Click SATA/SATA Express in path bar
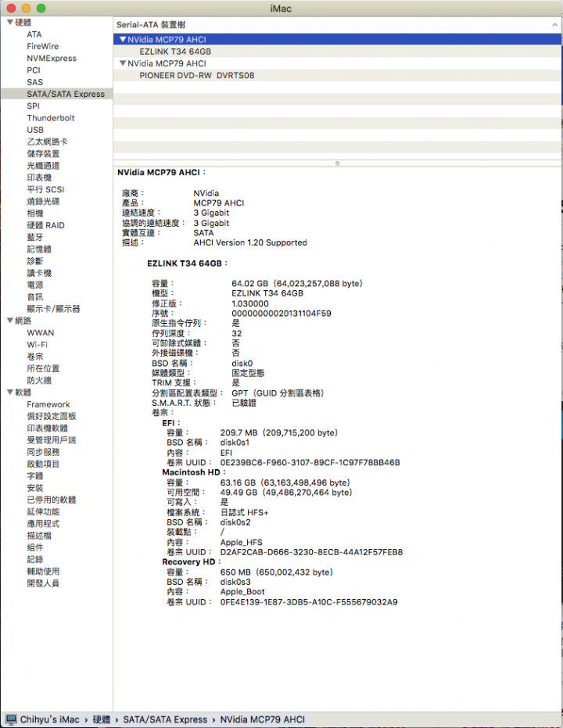Image resolution: width=563 pixels, height=728 pixels. click(x=165, y=719)
